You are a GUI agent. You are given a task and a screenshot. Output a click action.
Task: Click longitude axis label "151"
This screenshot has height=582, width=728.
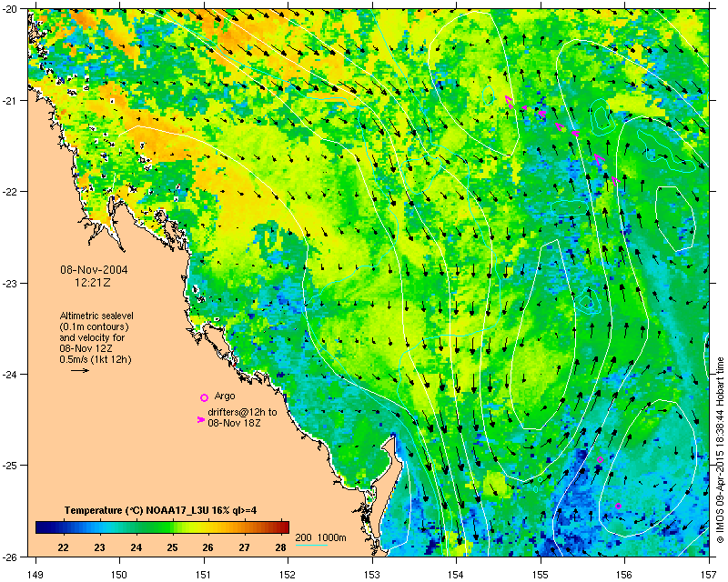click(204, 575)
